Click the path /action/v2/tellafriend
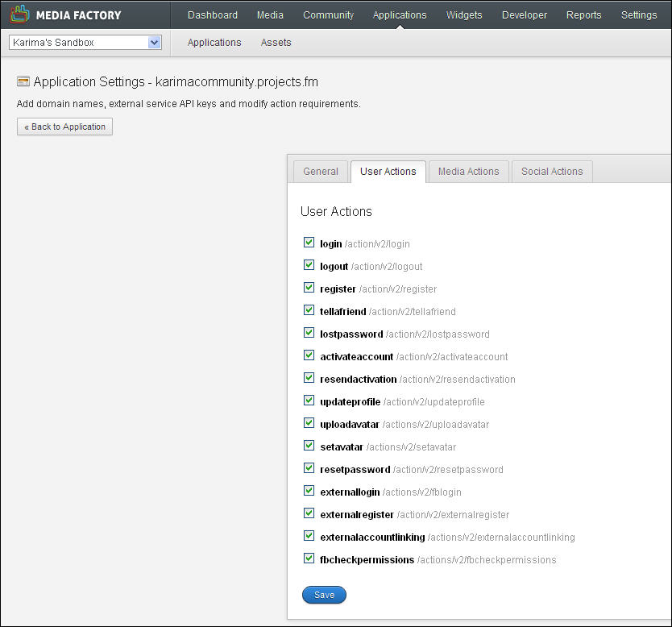 413,312
